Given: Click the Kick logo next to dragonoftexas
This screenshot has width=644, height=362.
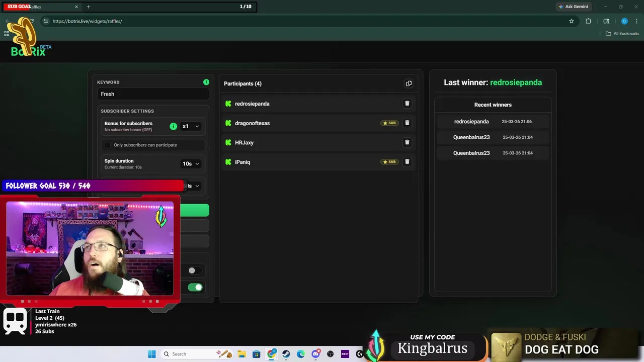Looking at the screenshot, I should [x=228, y=123].
